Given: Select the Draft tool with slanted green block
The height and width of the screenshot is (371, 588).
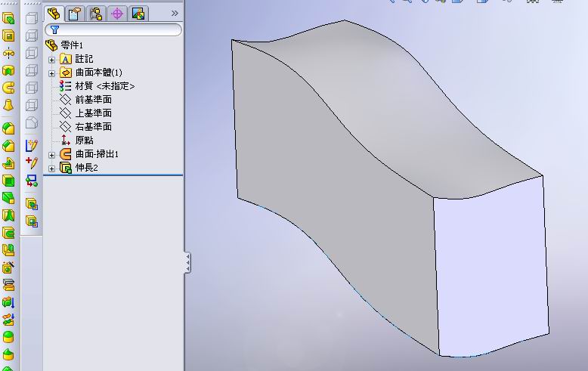Looking at the screenshot, I should 8,198.
